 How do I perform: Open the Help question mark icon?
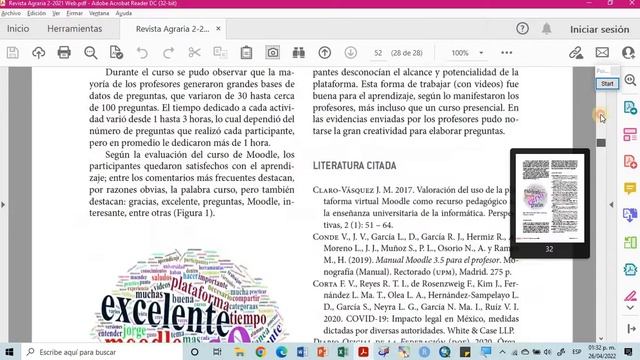click(522, 29)
